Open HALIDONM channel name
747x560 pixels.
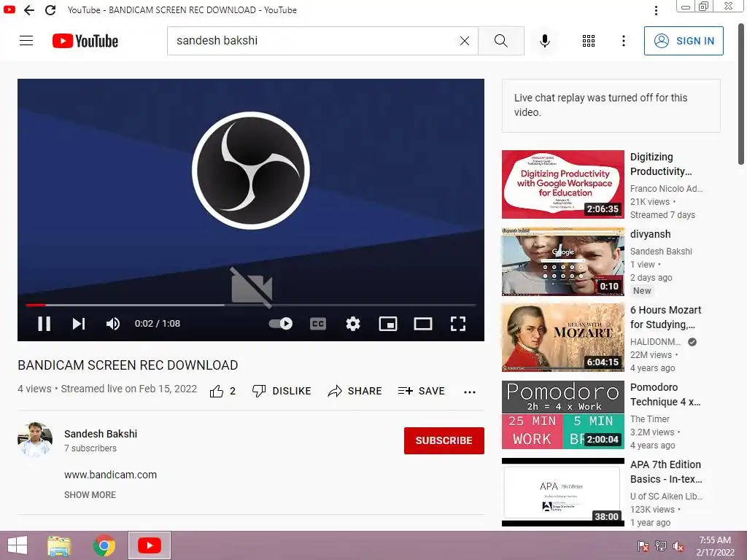pyautogui.click(x=656, y=342)
